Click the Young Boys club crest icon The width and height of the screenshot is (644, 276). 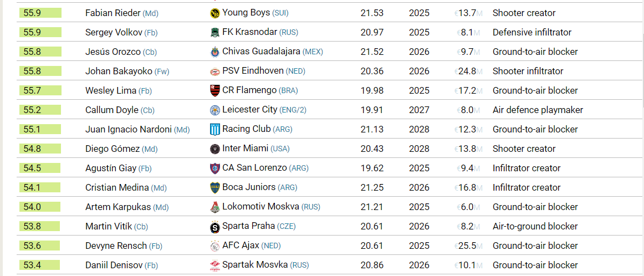pos(215,13)
